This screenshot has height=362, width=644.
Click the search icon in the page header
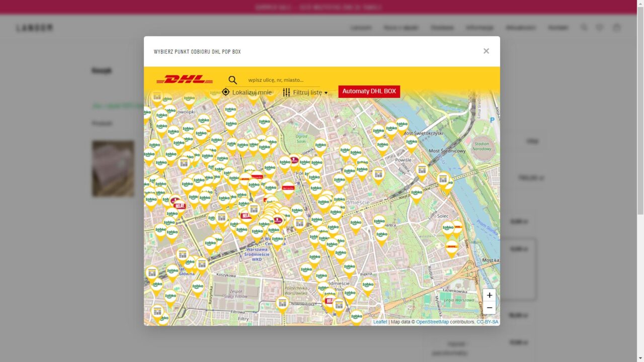(584, 28)
